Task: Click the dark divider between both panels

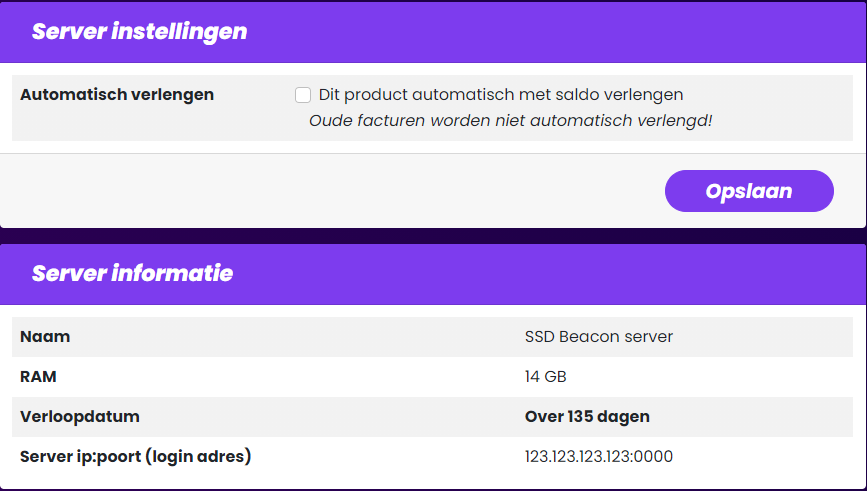Action: (x=433, y=235)
